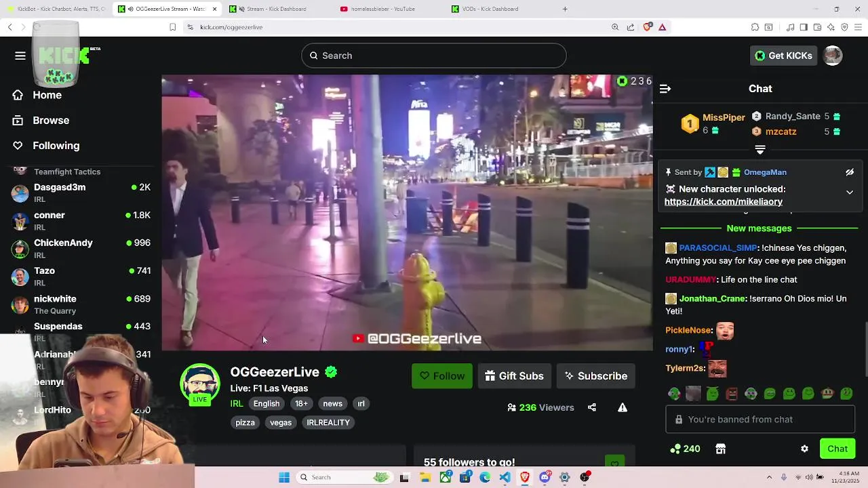Click OmegaMan username in pinned message
The height and width of the screenshot is (488, 868).
click(765, 172)
